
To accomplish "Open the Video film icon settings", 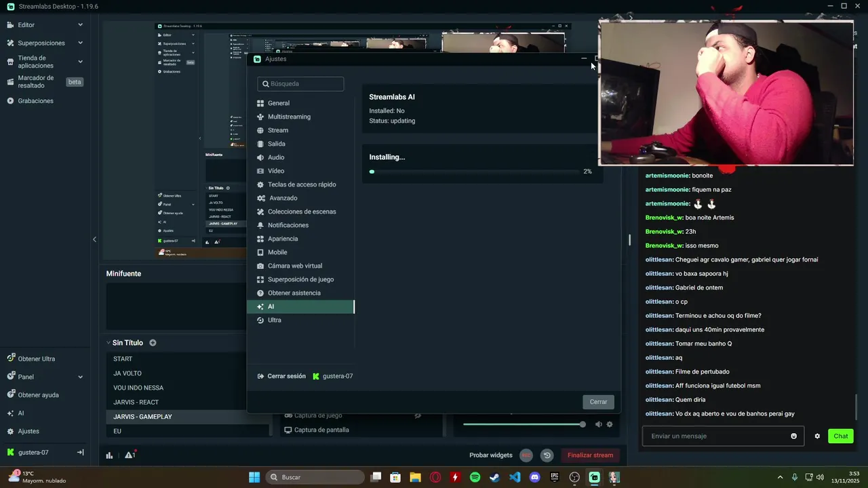I will (260, 171).
